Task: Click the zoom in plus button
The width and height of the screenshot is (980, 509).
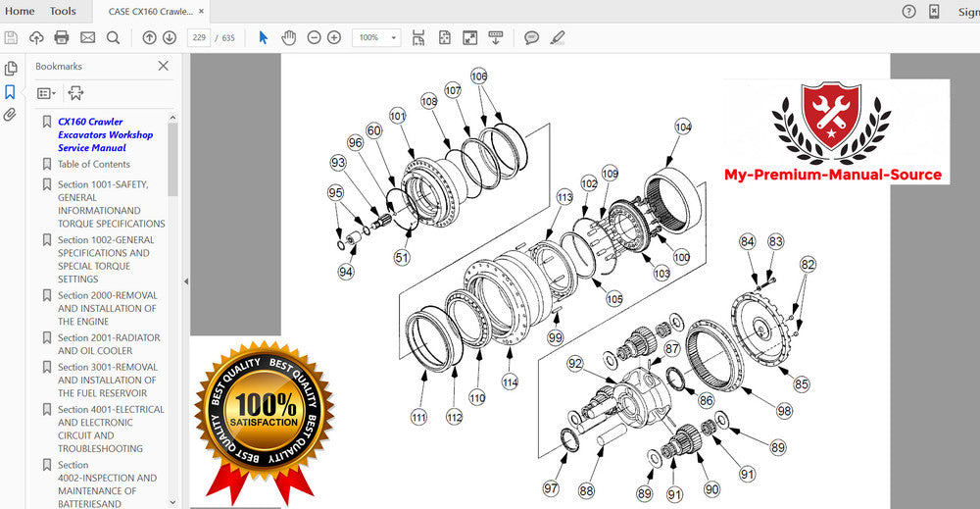Action: tap(334, 37)
